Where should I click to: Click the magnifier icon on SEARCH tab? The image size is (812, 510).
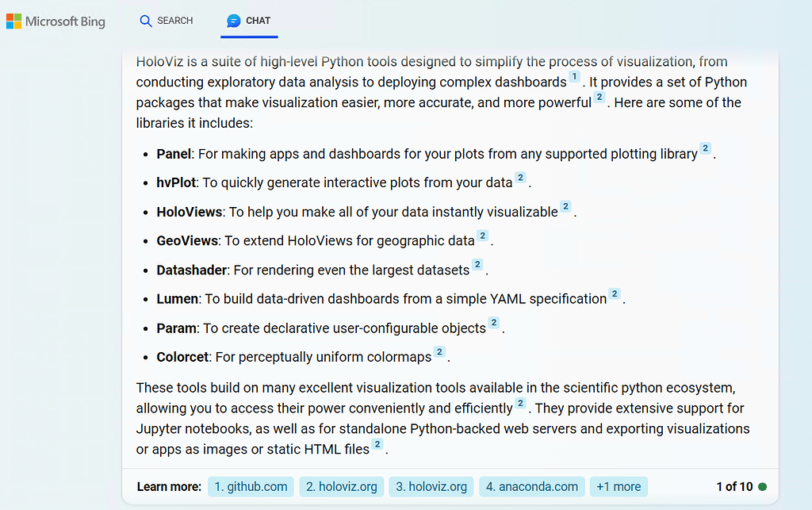point(144,21)
